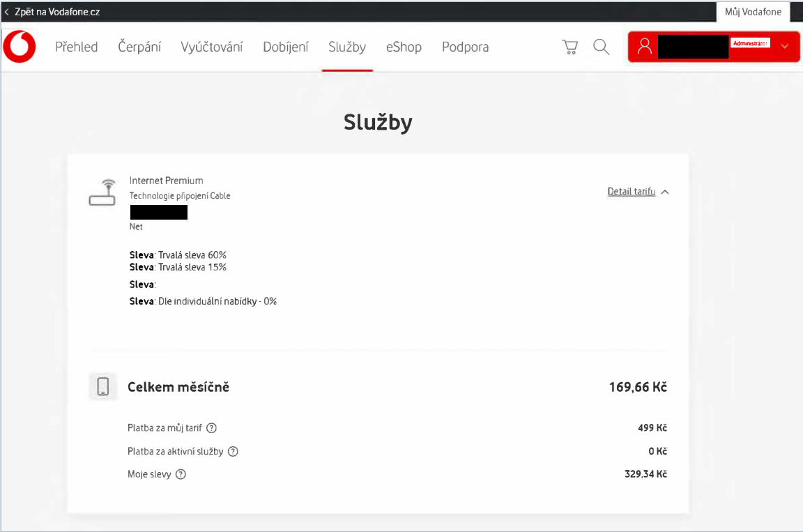
Task: Expand the Administrator account dropdown
Action: 785,46
